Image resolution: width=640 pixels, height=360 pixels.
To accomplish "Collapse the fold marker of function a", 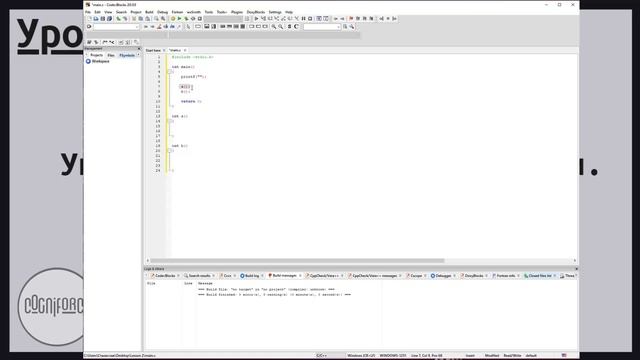I will tap(169, 121).
